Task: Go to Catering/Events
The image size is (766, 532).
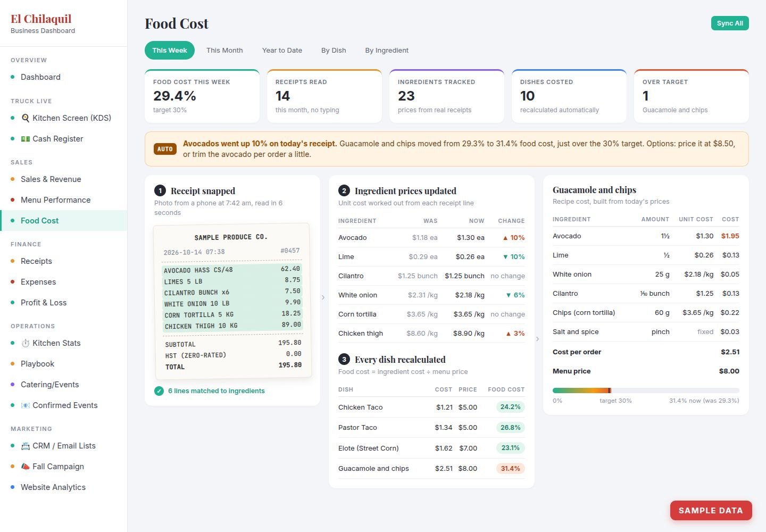Action: pyautogui.click(x=64, y=385)
